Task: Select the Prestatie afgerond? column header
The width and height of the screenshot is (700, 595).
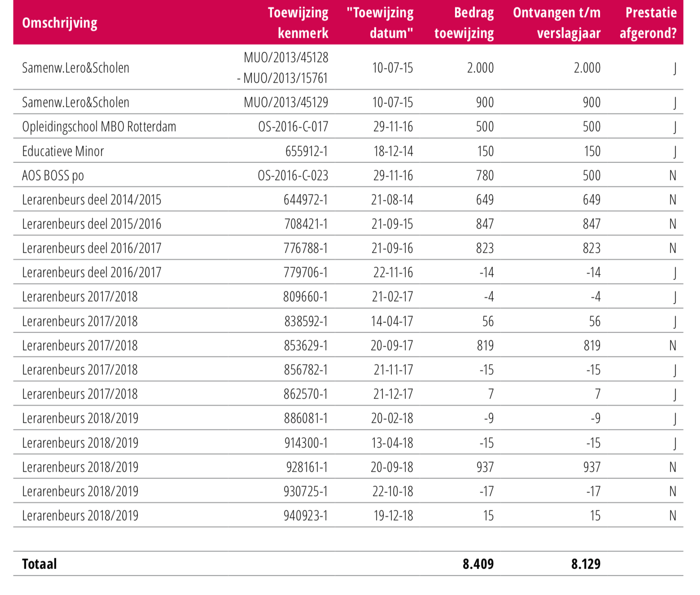Action: pyautogui.click(x=648, y=23)
